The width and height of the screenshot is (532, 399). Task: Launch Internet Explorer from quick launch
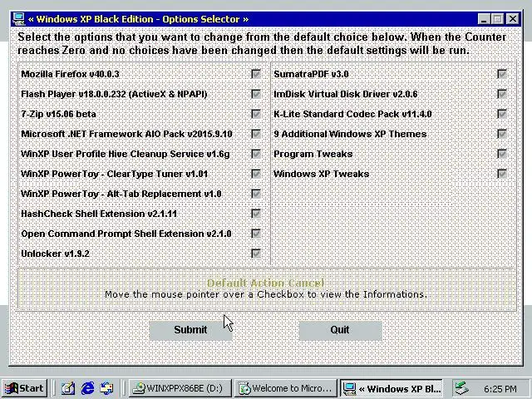coord(87,388)
